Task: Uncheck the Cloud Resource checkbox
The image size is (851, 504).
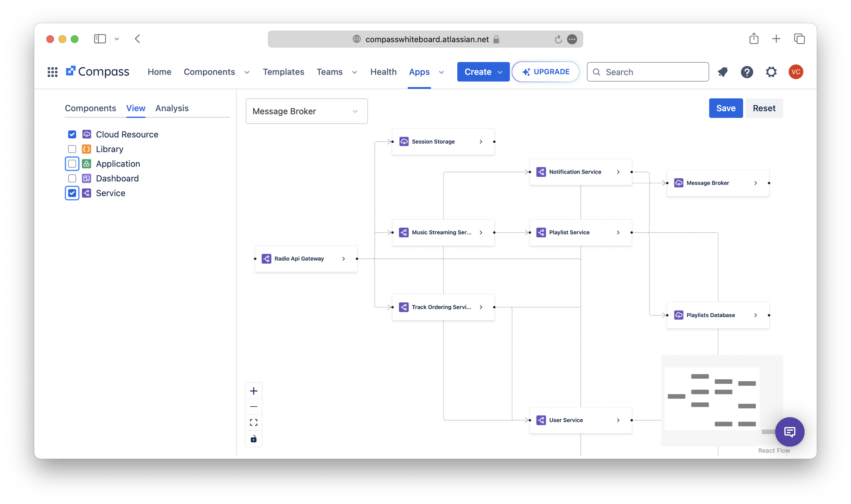Action: pos(72,134)
